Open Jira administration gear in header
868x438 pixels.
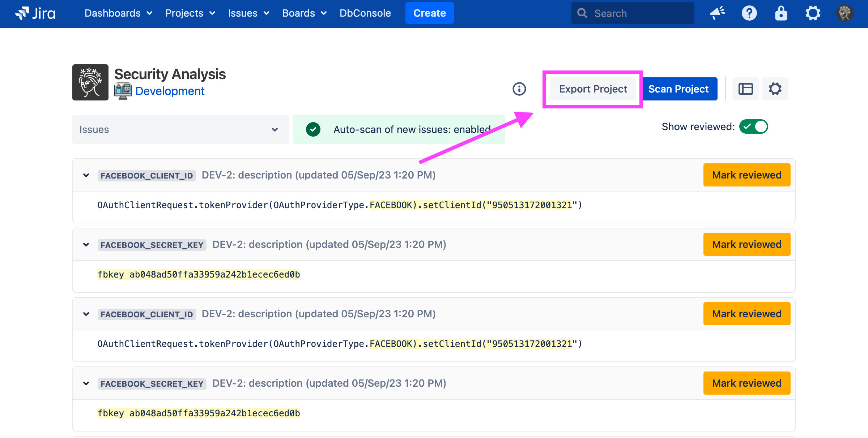pyautogui.click(x=813, y=13)
